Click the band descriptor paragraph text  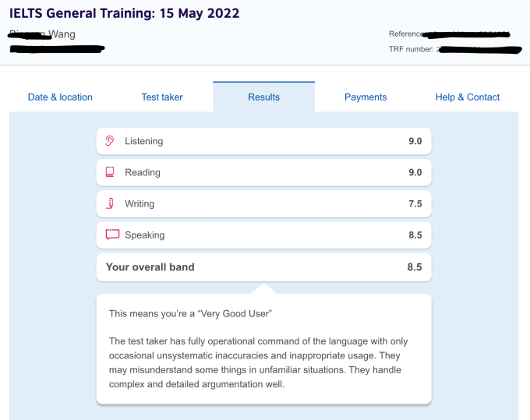258,362
